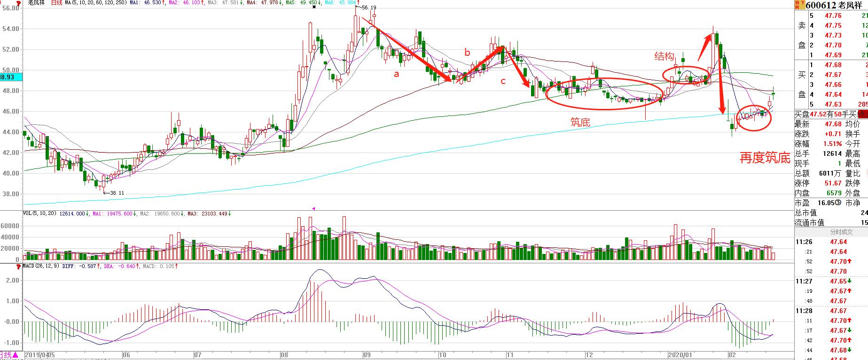Click the MA(5,10,20,60,120,250) indicator parameters
This screenshot has width=868, height=360.
96,3
